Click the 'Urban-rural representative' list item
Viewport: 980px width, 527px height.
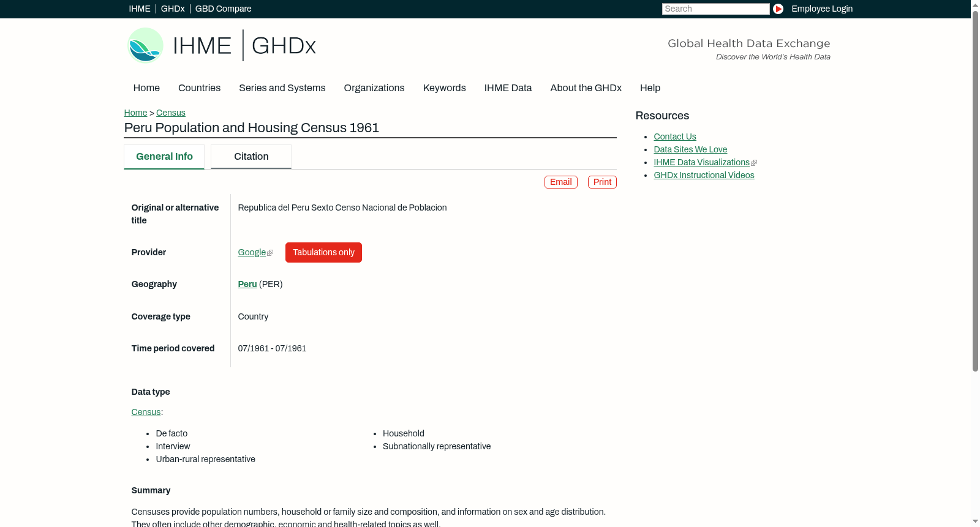[x=206, y=459]
